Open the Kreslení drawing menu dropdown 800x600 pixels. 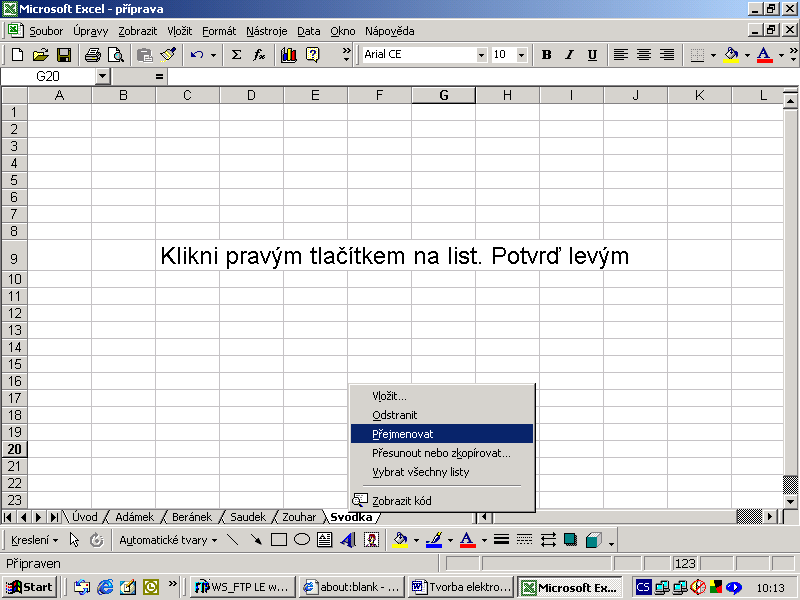pyautogui.click(x=34, y=540)
